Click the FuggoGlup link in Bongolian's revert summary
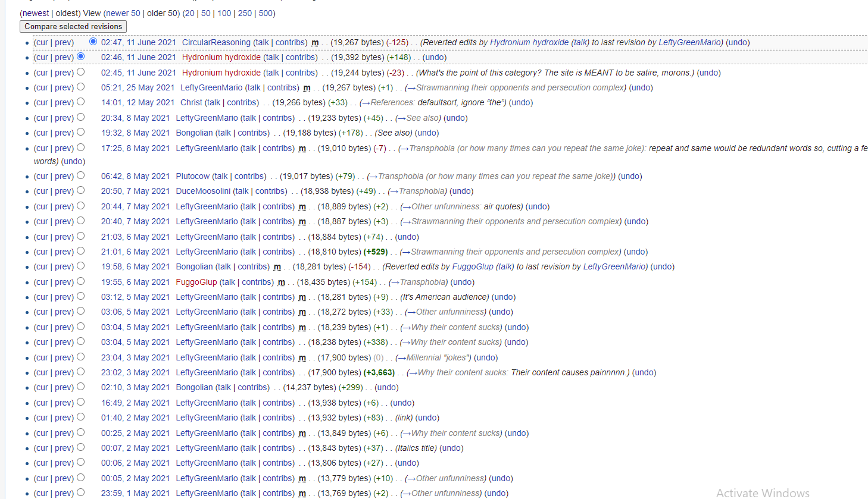 click(x=473, y=266)
